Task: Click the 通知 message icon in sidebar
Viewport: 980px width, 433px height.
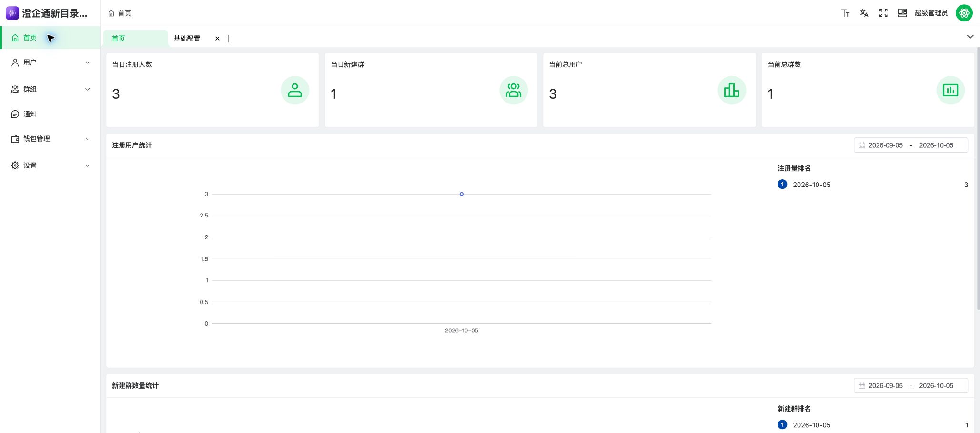Action: click(x=15, y=114)
